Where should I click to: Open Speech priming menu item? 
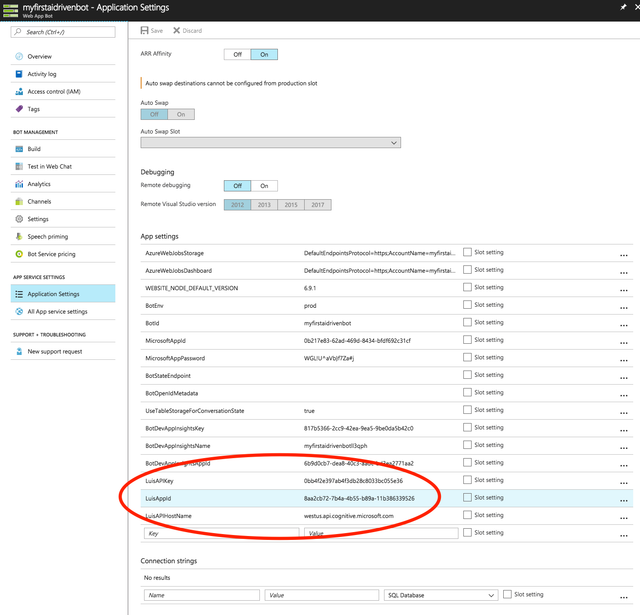tap(63, 237)
